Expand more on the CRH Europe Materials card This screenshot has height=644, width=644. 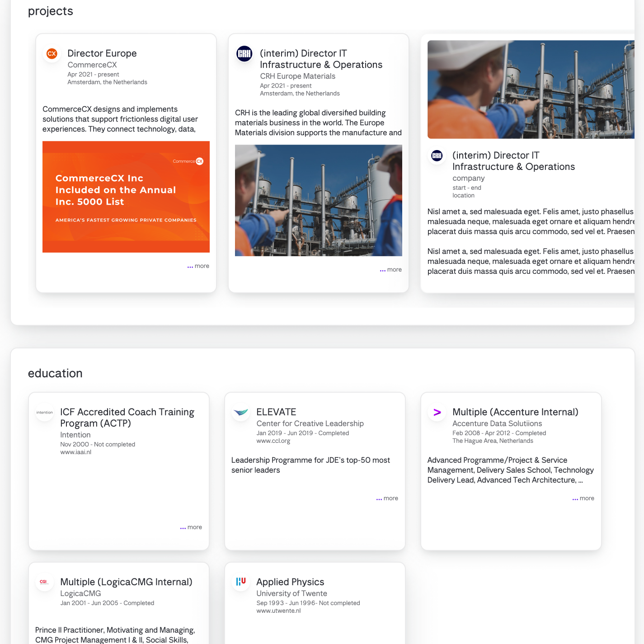coord(391,270)
